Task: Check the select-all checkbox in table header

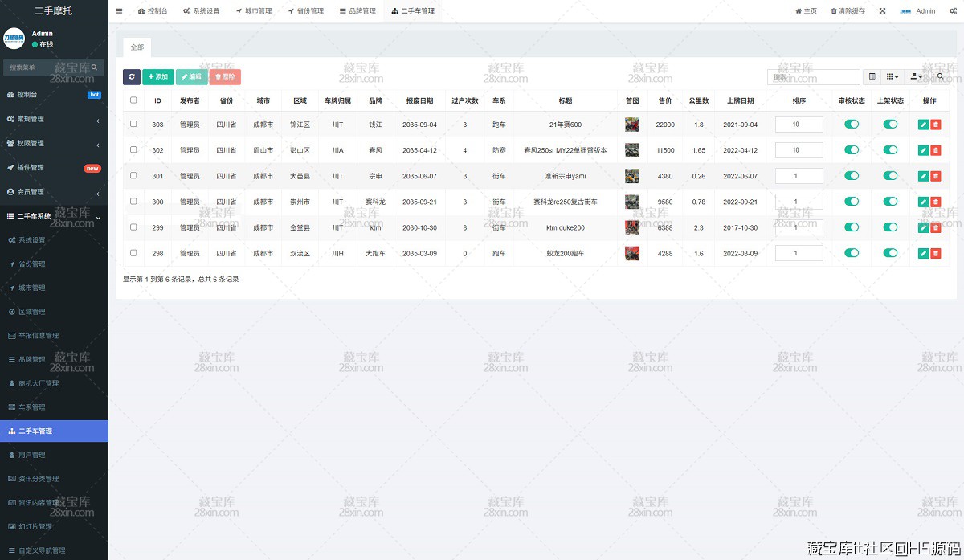Action: click(x=133, y=100)
